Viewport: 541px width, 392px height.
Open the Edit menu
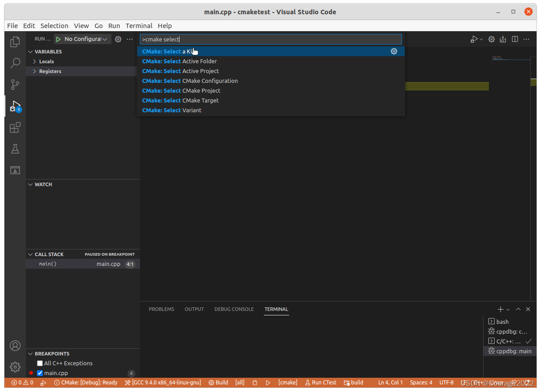coord(29,26)
